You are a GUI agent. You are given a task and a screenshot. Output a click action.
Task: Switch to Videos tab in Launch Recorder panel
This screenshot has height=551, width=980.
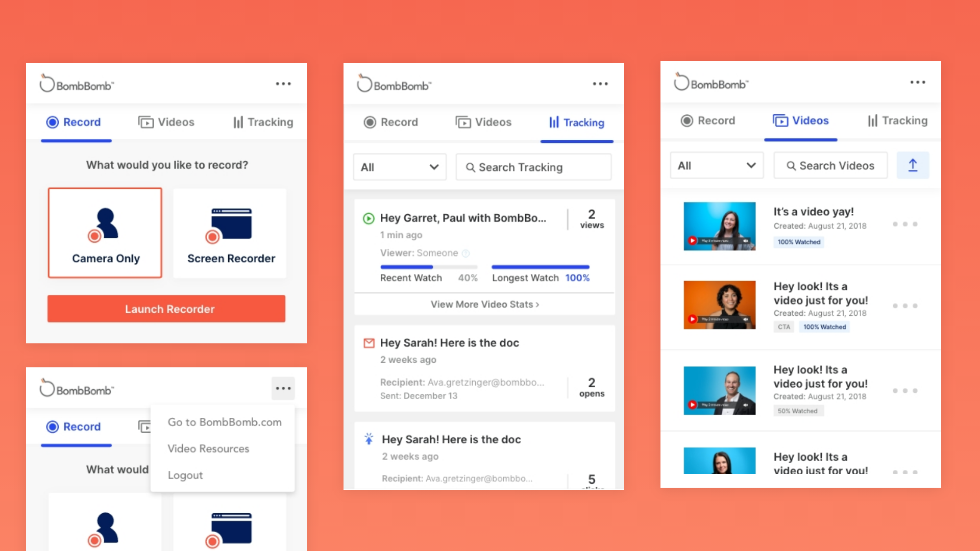(166, 122)
